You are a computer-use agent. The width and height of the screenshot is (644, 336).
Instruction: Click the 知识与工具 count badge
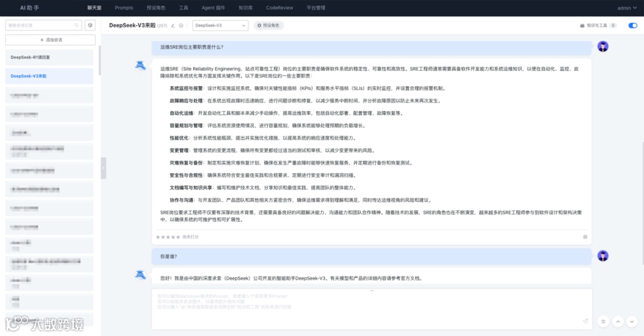(613, 26)
